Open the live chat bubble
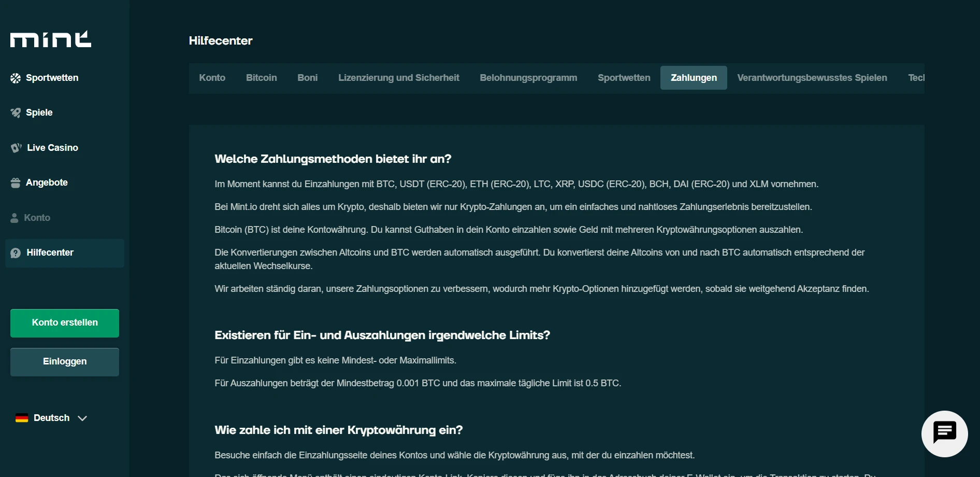 point(944,433)
